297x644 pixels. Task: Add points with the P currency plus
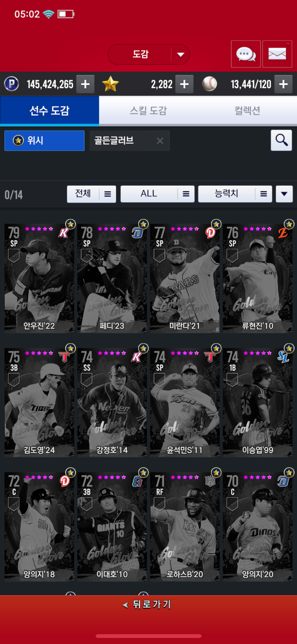click(x=85, y=84)
